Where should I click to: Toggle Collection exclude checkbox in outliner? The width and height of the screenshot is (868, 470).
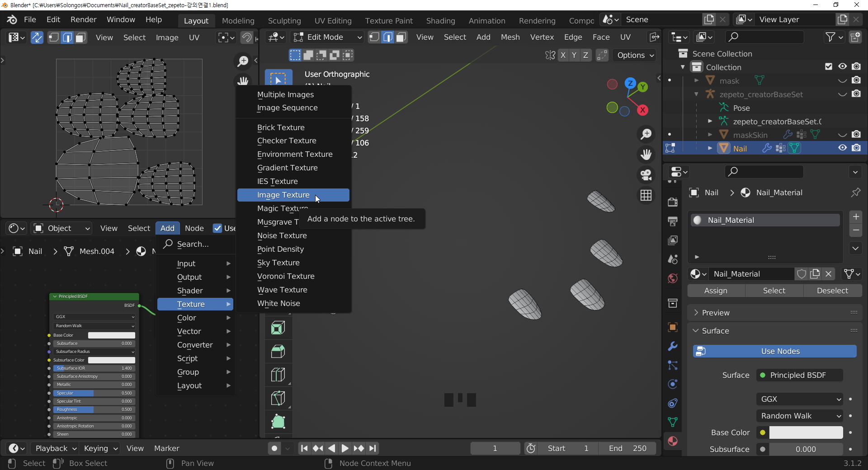click(x=829, y=66)
